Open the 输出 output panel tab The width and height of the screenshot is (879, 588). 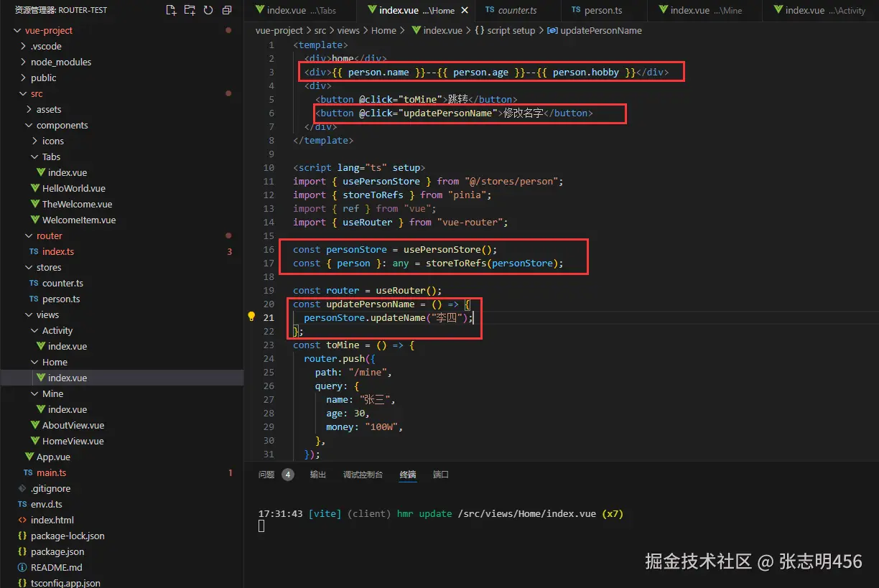317,475
